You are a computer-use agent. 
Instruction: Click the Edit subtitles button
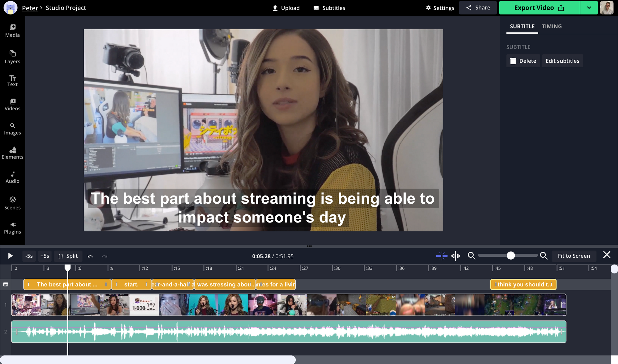[x=562, y=61]
